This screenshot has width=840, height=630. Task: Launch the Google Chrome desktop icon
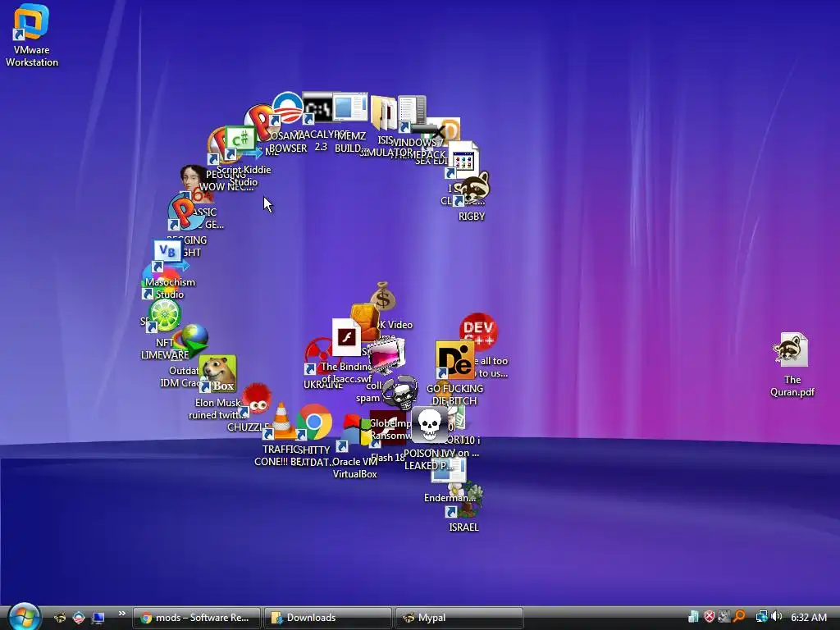[314, 422]
